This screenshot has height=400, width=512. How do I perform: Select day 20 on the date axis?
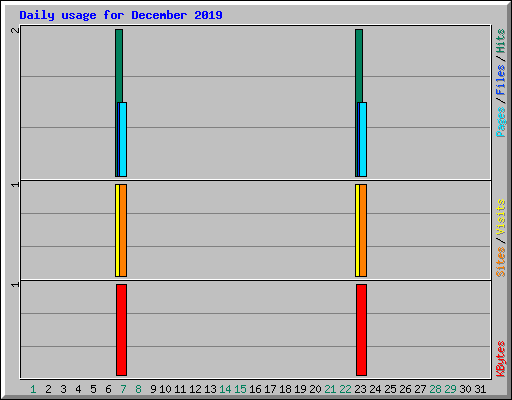pyautogui.click(x=315, y=389)
